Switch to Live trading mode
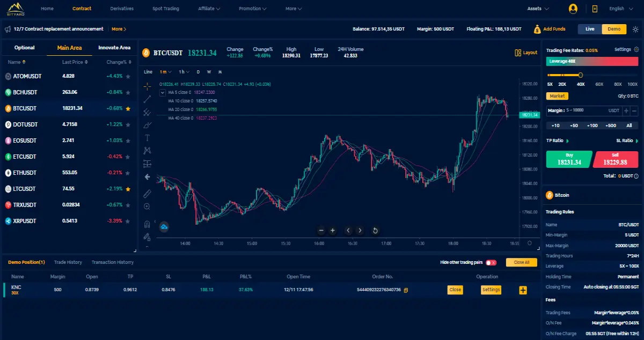Screen dimensions: 644x340 [x=590, y=29]
